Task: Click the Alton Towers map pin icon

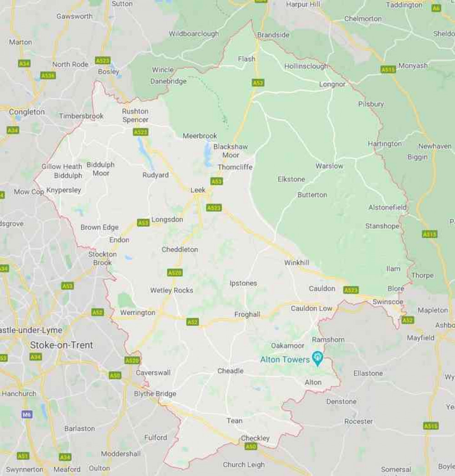Action: tap(318, 359)
